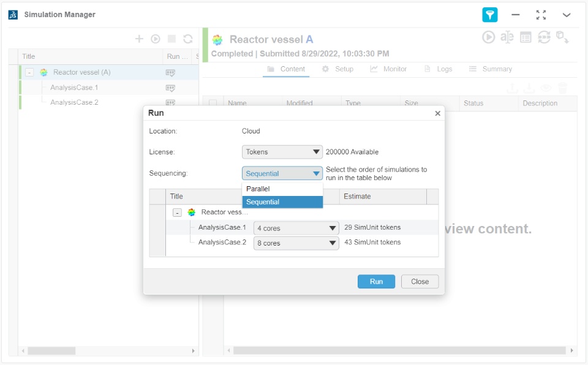Click the run icon in left toolbar
This screenshot has height=365, width=588.
coord(155,39)
